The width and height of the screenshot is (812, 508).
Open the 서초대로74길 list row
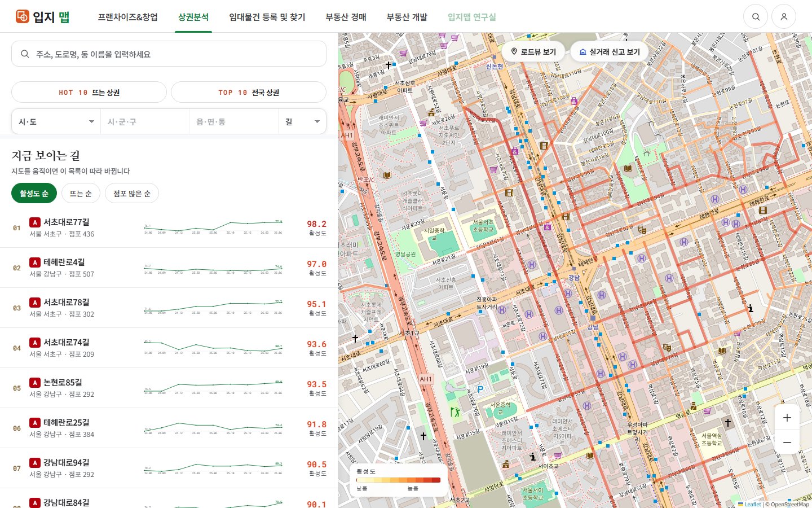click(169, 348)
